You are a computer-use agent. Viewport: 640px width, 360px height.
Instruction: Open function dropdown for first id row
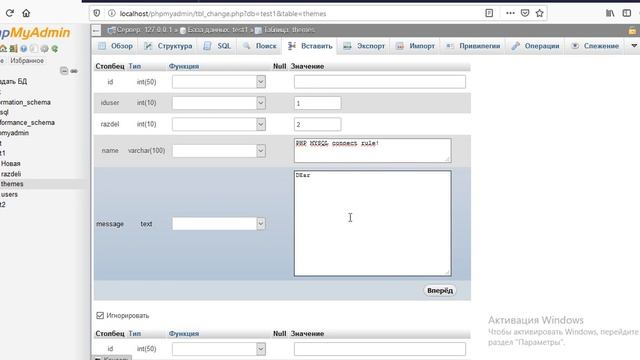coord(219,82)
